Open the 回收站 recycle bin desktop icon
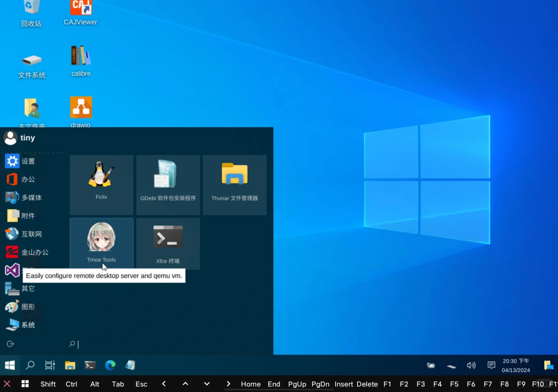 coord(31,14)
